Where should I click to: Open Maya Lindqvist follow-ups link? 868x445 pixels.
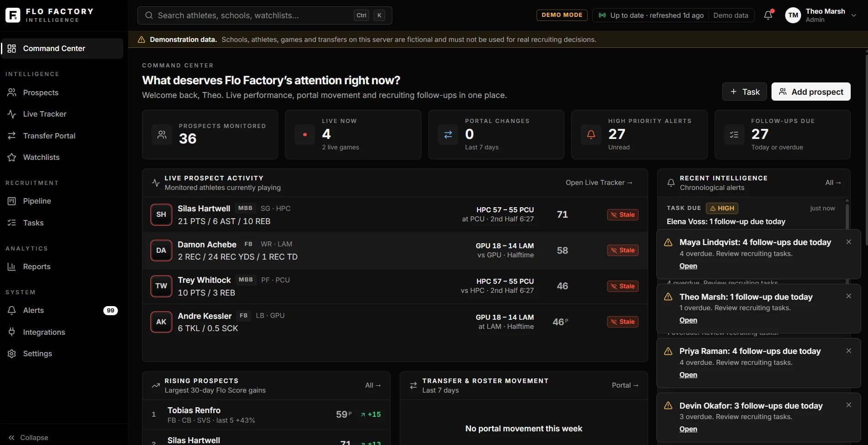[x=688, y=266]
